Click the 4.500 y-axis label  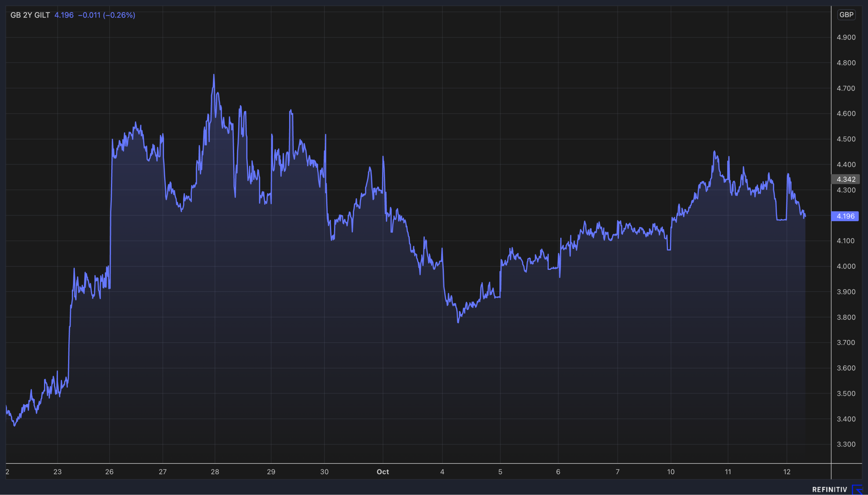click(846, 139)
